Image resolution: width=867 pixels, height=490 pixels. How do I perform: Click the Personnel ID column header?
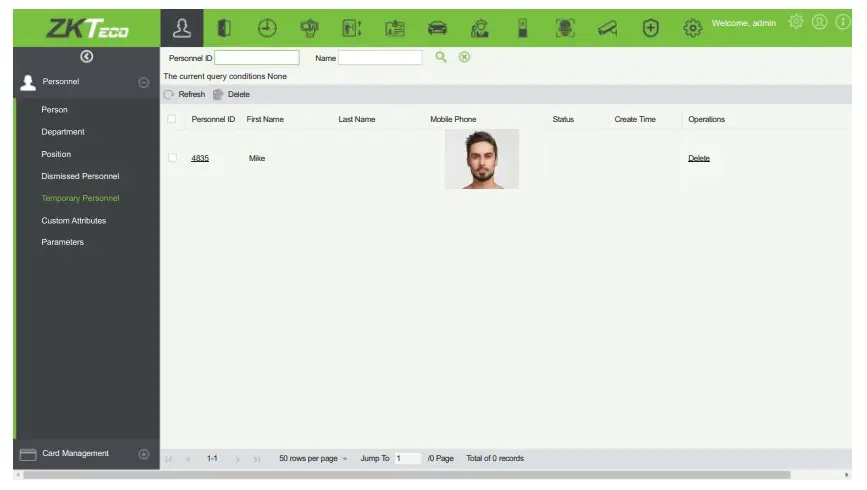click(x=213, y=119)
